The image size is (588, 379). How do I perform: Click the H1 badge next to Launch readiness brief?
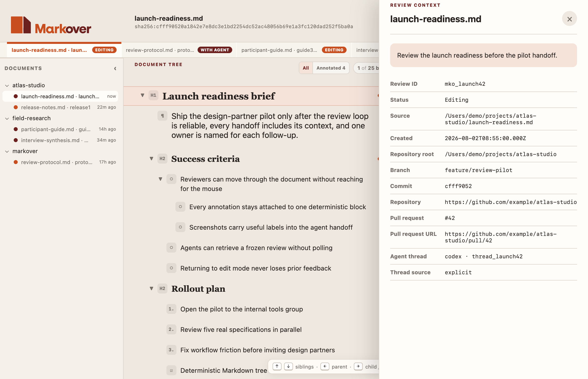153,95
